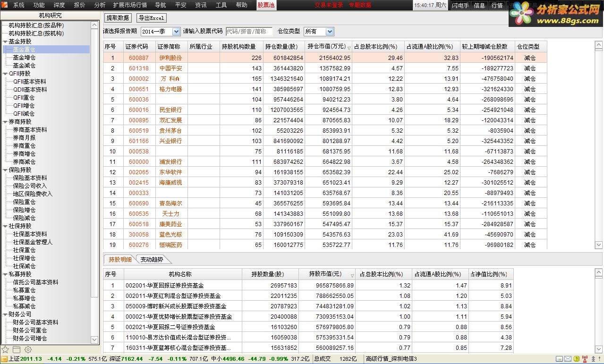Select 券商月报 in the tree
The height and width of the screenshot is (364, 604).
click(x=24, y=138)
